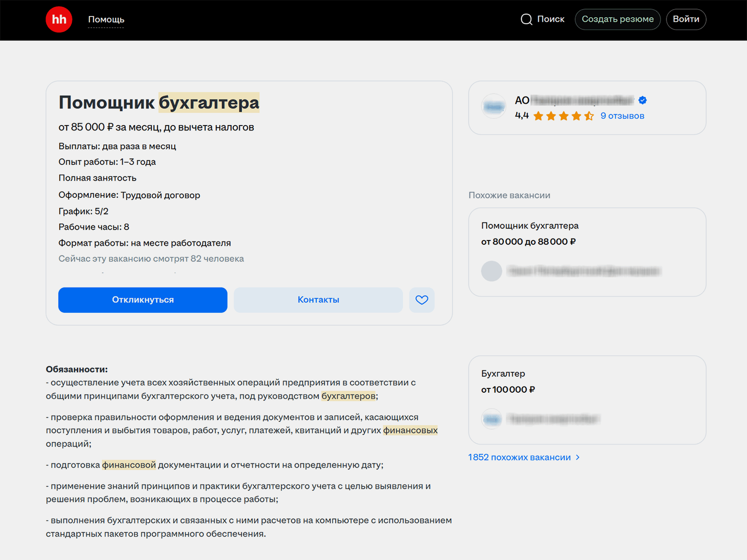
Task: Click the blurred employer name in company card
Action: point(582,100)
